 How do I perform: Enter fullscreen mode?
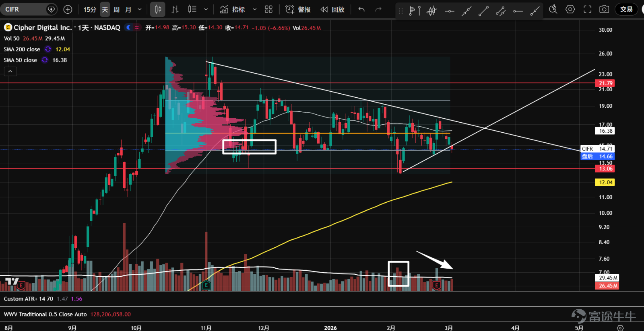(588, 9)
